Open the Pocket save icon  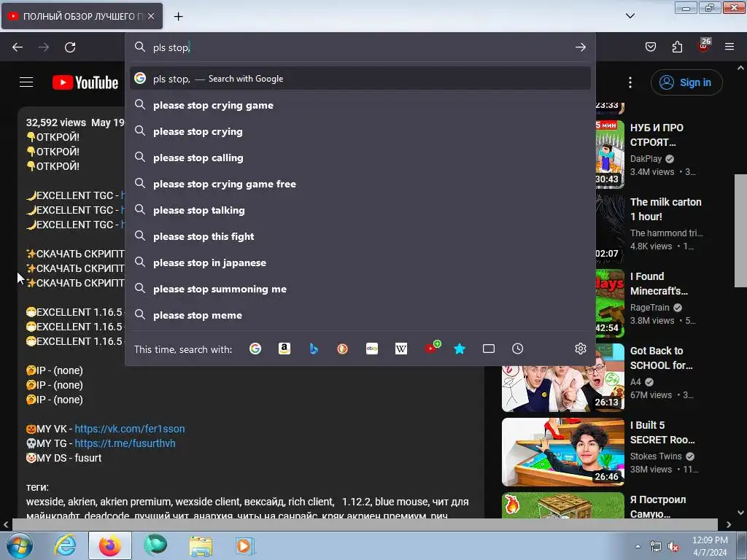pos(650,47)
